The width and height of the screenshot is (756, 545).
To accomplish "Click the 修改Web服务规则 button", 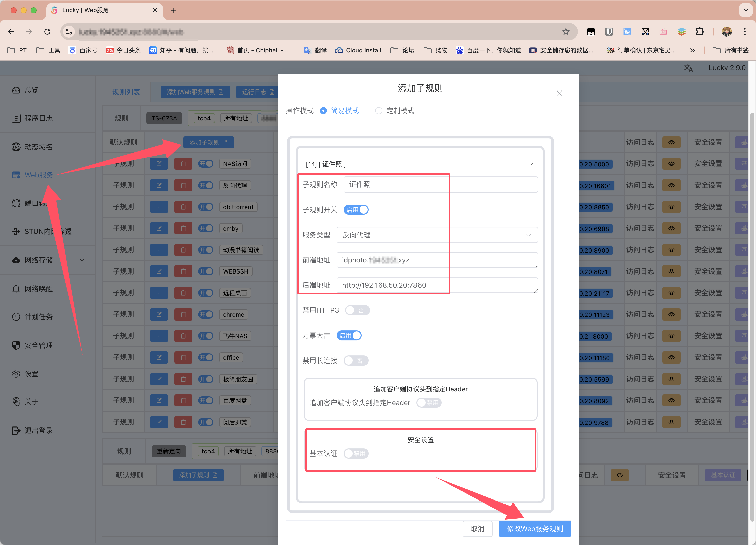I will coord(534,529).
